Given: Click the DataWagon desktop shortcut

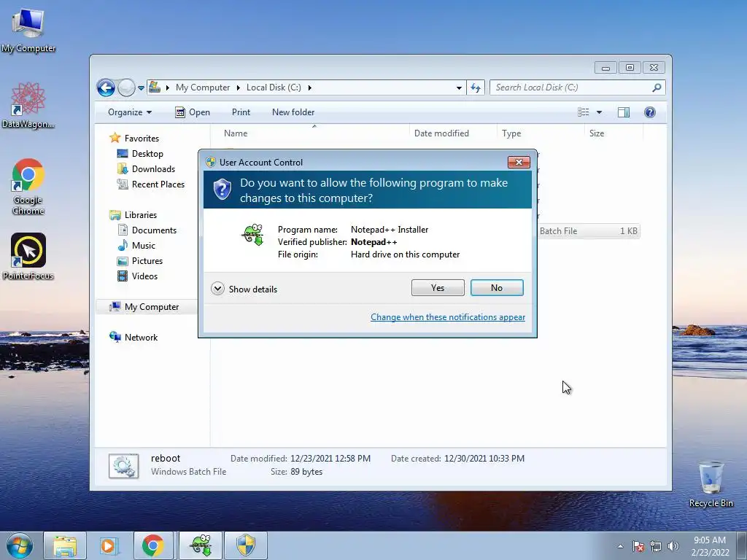Looking at the screenshot, I should (28, 105).
